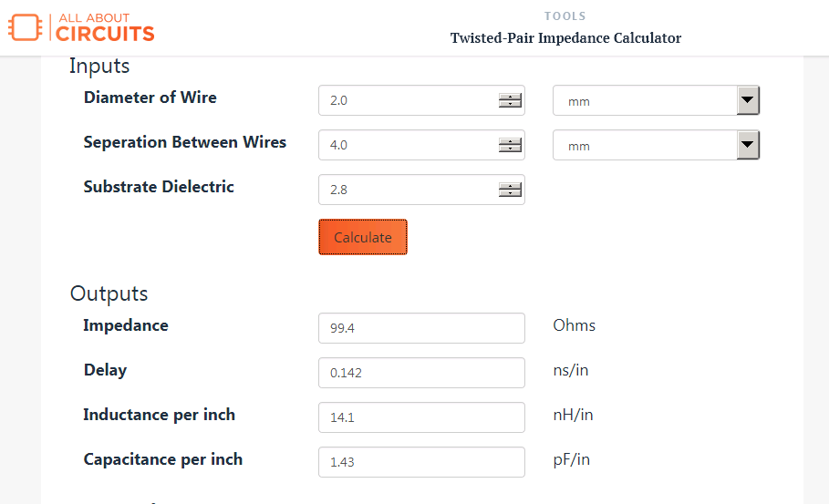
Task: Focus the Substrate Dielectric input field
Action: tap(421, 190)
